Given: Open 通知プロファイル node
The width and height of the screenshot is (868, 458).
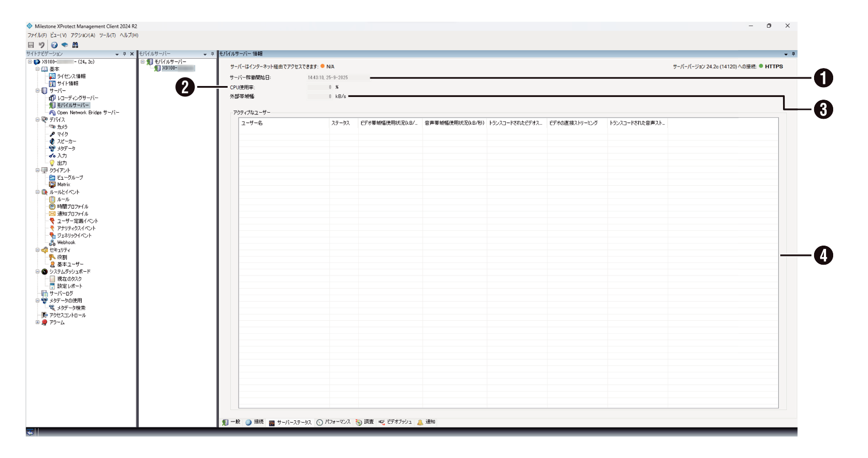Looking at the screenshot, I should 72,214.
